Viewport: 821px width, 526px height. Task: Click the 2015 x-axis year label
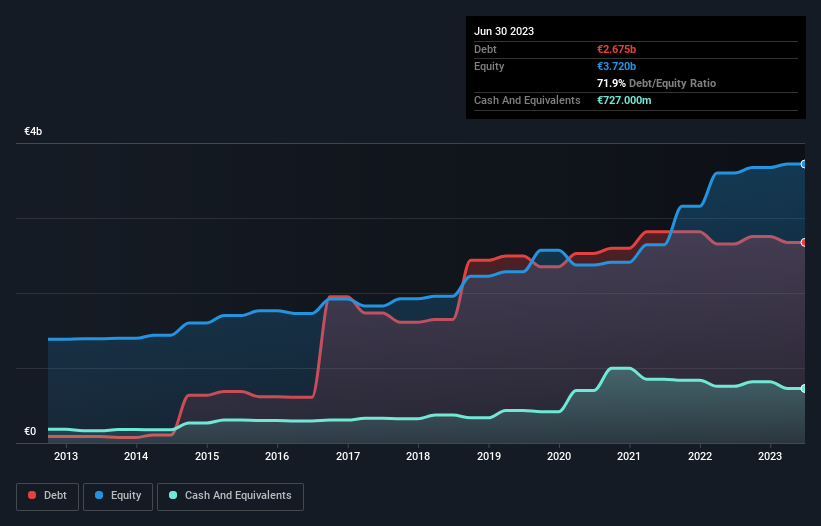point(207,456)
